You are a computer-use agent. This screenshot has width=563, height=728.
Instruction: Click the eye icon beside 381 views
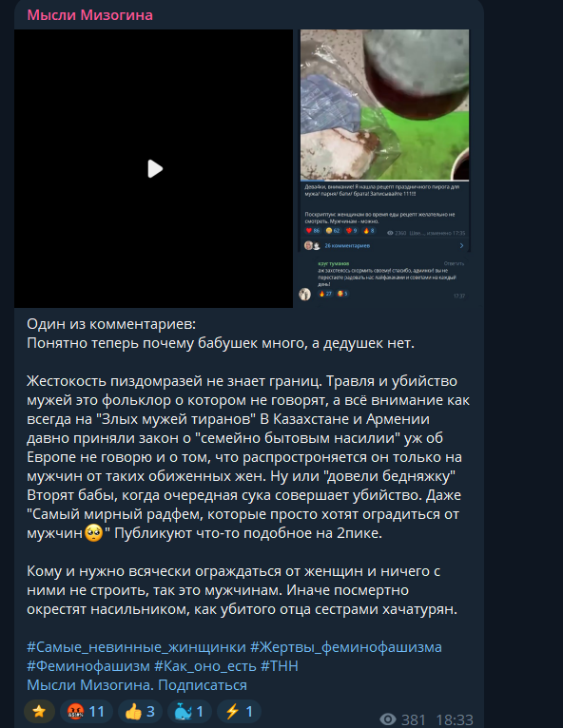pos(388,719)
